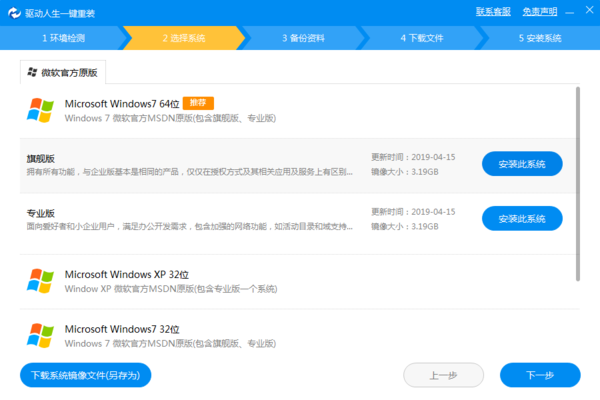Open the 联系客服 link

(494, 12)
